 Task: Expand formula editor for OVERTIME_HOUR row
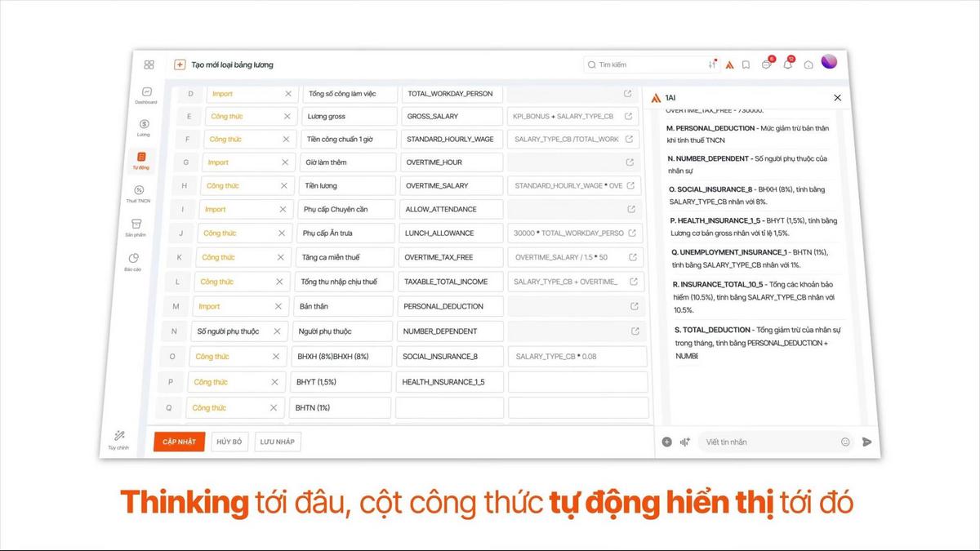coord(630,162)
